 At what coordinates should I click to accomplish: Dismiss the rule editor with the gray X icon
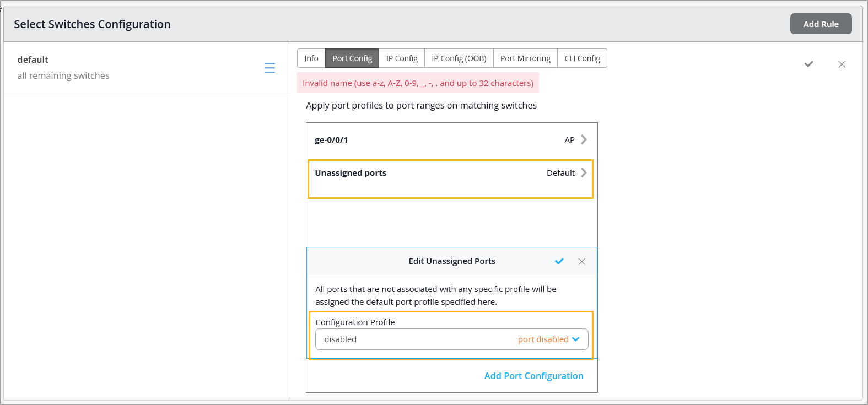[x=842, y=64]
